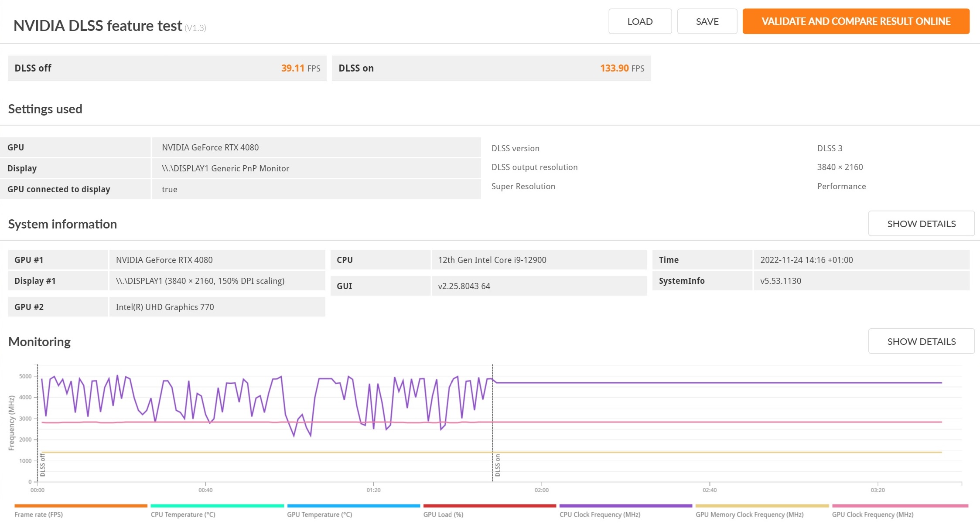Image resolution: width=980 pixels, height=528 pixels.
Task: Select the DLSS version label
Action: pyautogui.click(x=515, y=148)
